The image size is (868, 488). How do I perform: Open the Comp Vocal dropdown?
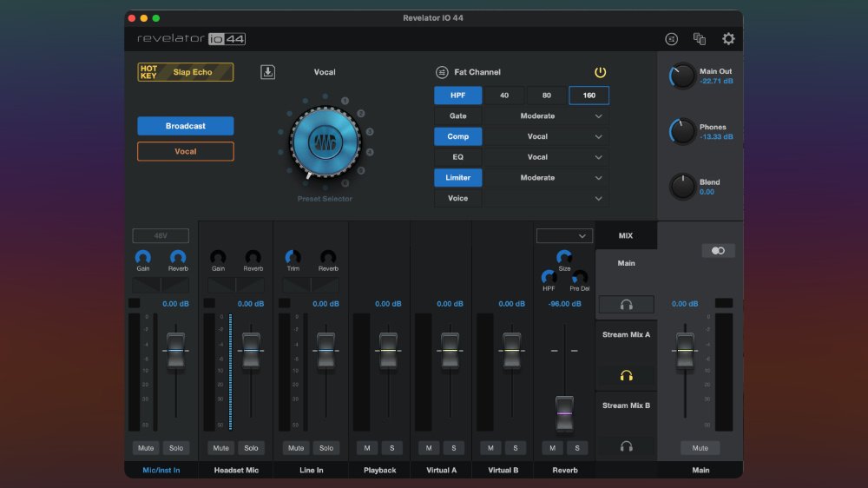(x=546, y=136)
